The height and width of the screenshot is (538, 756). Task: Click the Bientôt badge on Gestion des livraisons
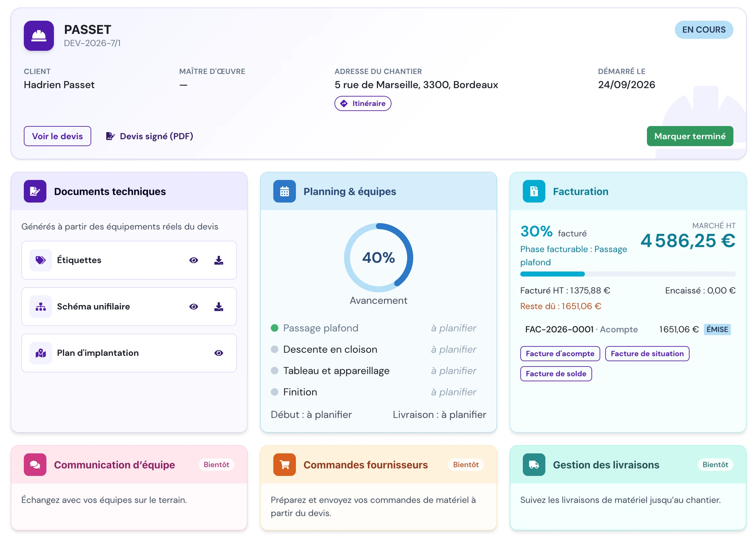[x=715, y=465]
